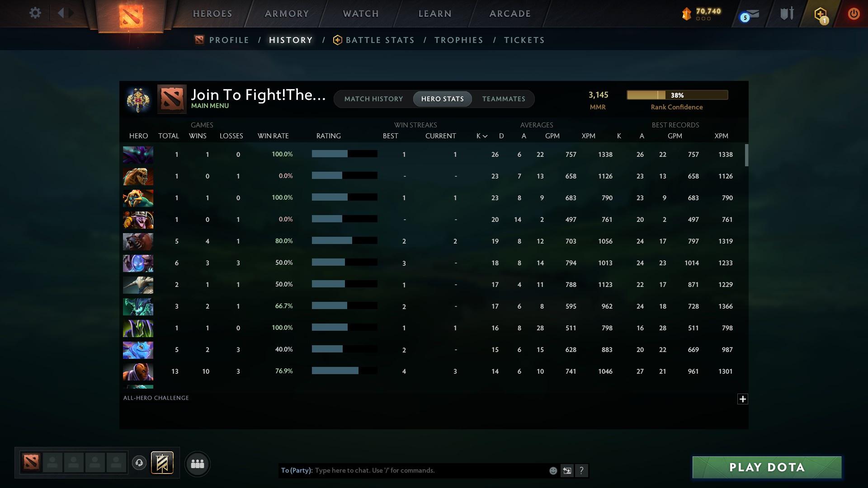This screenshot has height=488, width=868.
Task: Click the 38% Rank Confidence progress bar
Action: 677,95
